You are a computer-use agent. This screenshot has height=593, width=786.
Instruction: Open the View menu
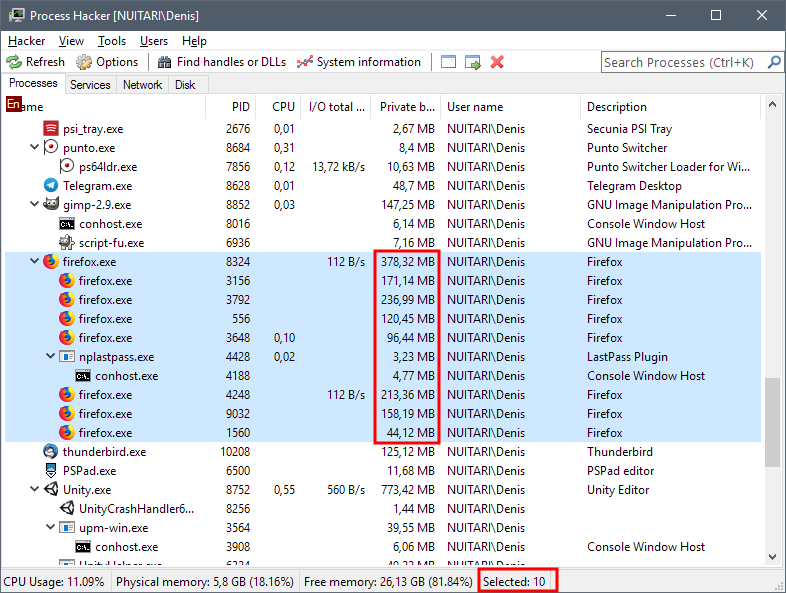tap(71, 41)
